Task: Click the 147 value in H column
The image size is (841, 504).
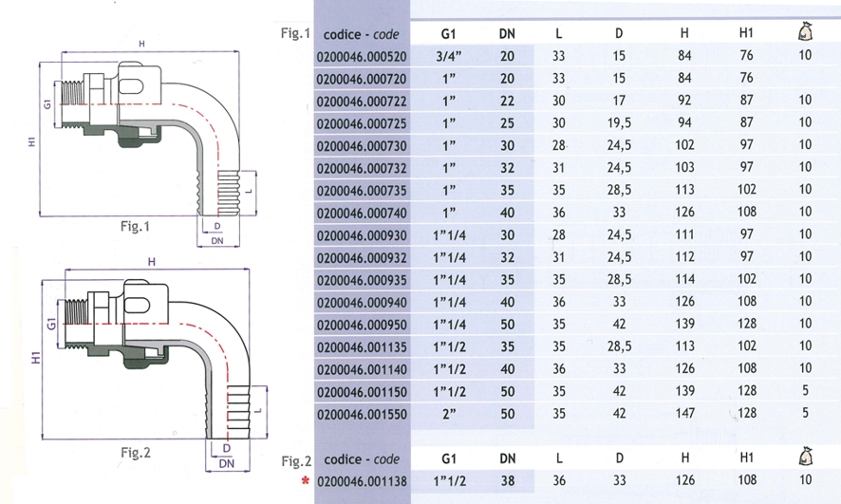Action: tap(684, 413)
